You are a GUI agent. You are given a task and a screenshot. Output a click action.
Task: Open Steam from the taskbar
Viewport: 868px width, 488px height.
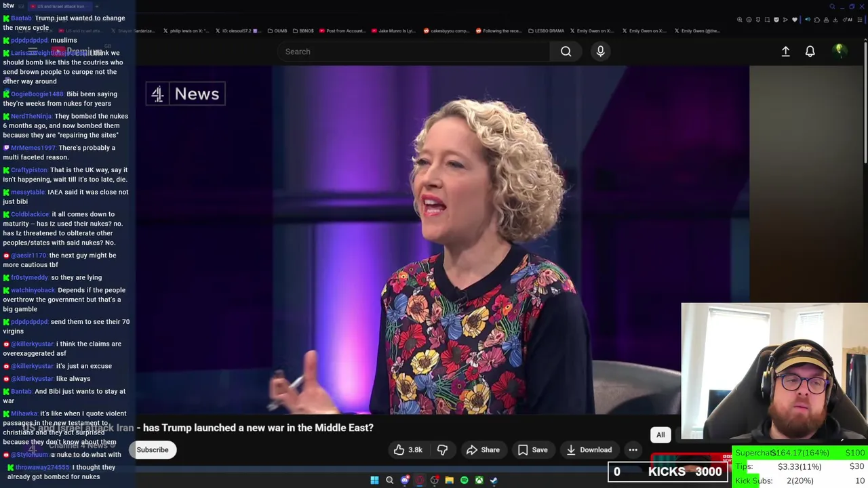494,480
